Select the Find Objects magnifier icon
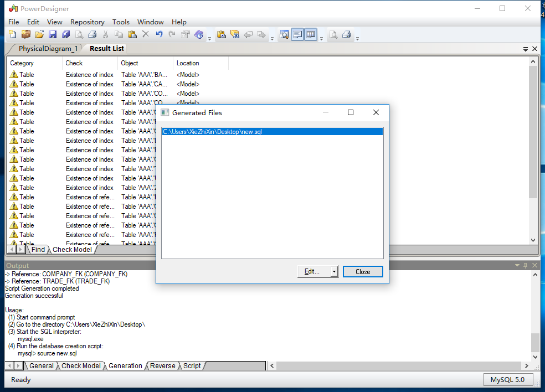 [x=284, y=34]
